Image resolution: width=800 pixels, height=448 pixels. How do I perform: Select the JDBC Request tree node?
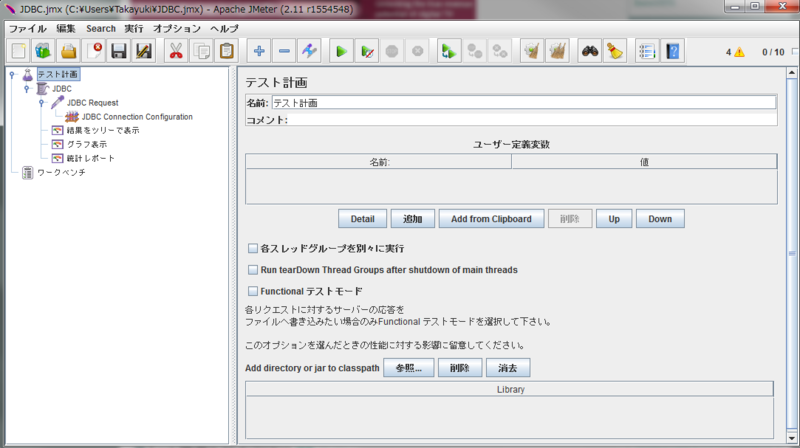(92, 103)
